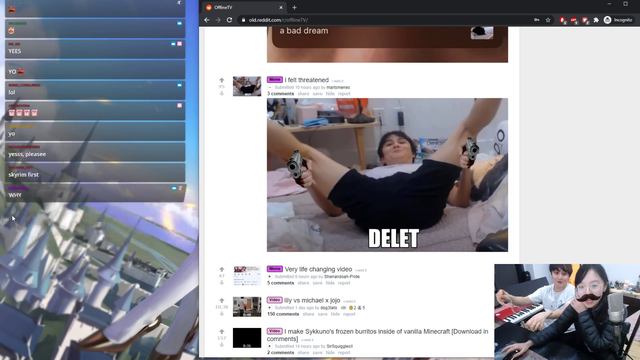640x360 pixels.
Task: Click save under 'I felt threatened'
Action: click(x=318, y=94)
